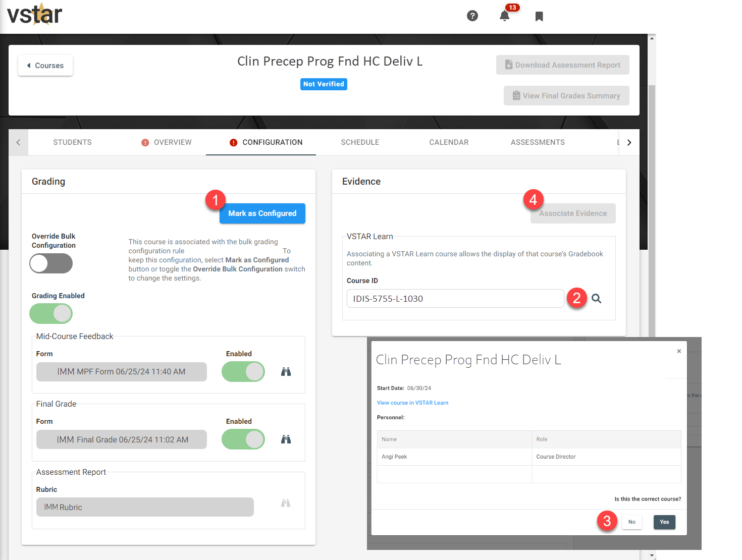Screen dimensions: 742x560
Task: Choose No in the course dialog
Action: click(x=632, y=522)
